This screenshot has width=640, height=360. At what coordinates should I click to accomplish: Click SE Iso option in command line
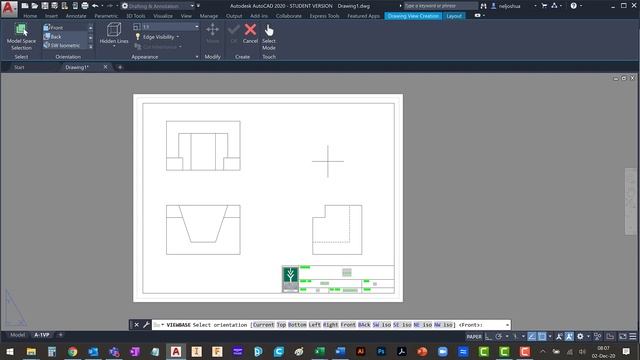[x=402, y=325]
